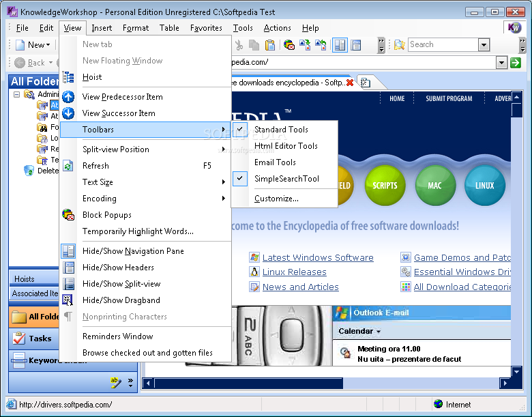Select the All Folders navigation button

(x=34, y=317)
